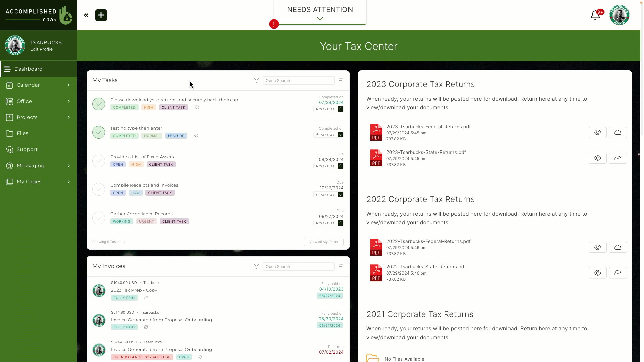Open the Calendar section
The width and height of the screenshot is (644, 362).
pos(38,85)
